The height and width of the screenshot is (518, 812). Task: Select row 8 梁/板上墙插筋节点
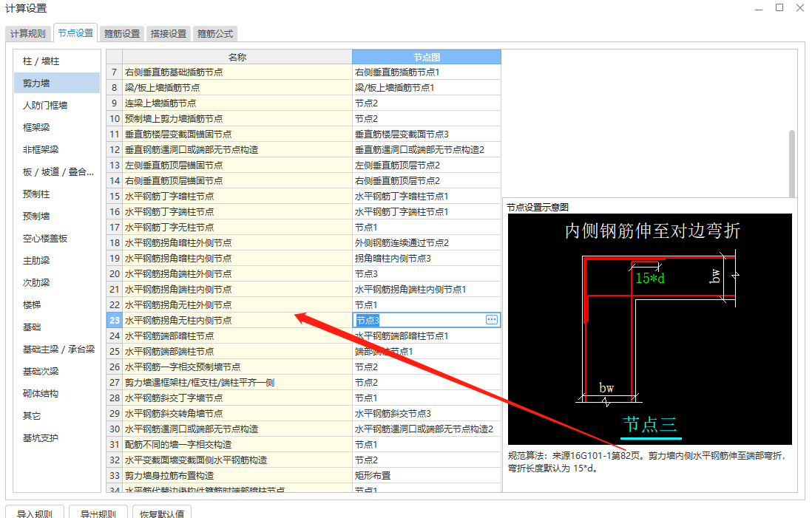304,88
